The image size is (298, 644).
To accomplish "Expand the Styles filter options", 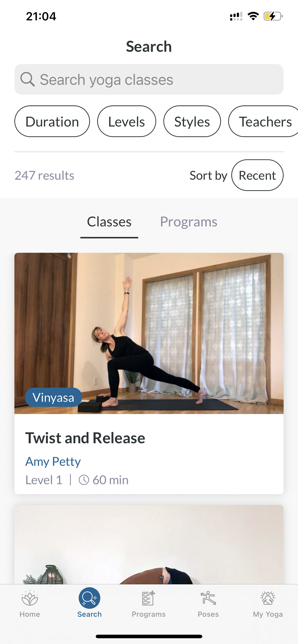I will click(x=192, y=121).
